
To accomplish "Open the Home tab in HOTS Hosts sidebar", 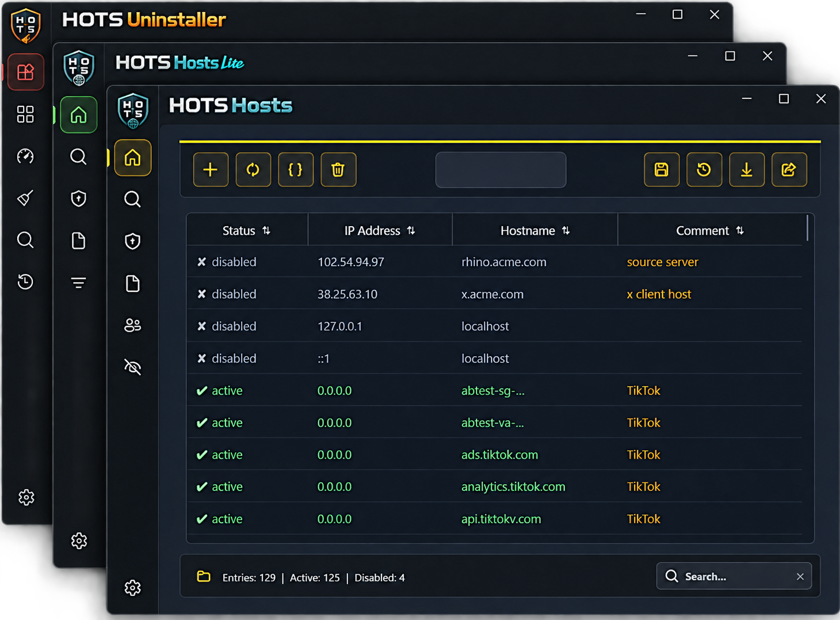I will click(133, 158).
